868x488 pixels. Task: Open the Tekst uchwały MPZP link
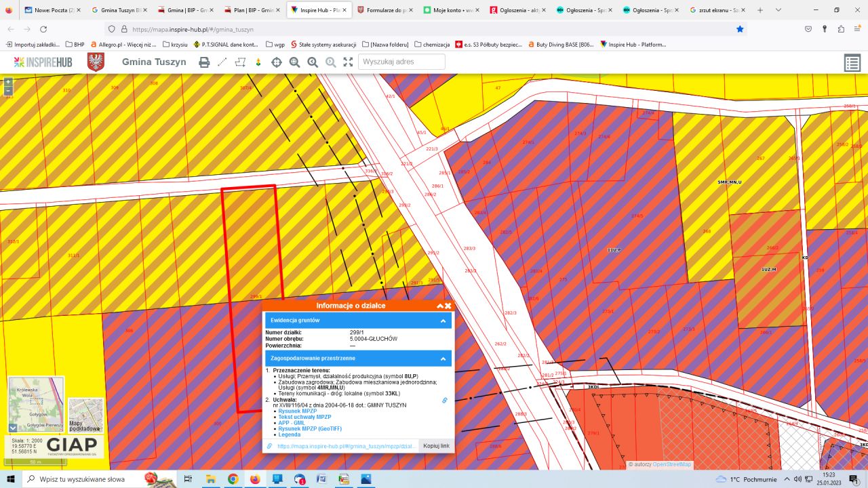304,417
